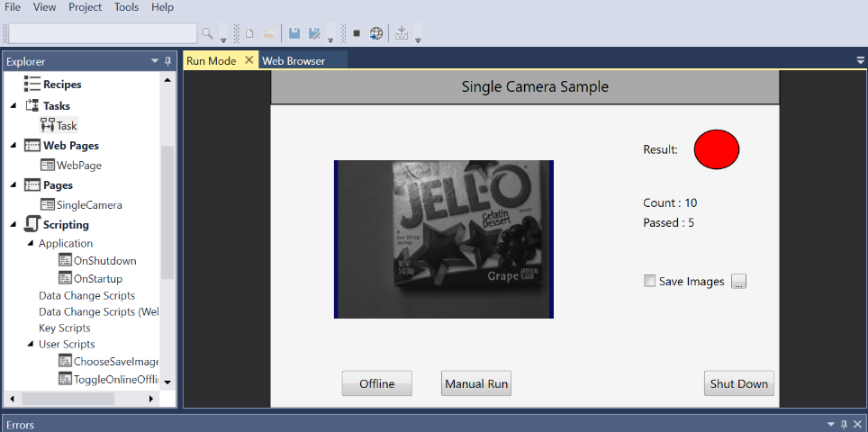
Task: Click the search magnifier icon in toolbar
Action: [207, 33]
